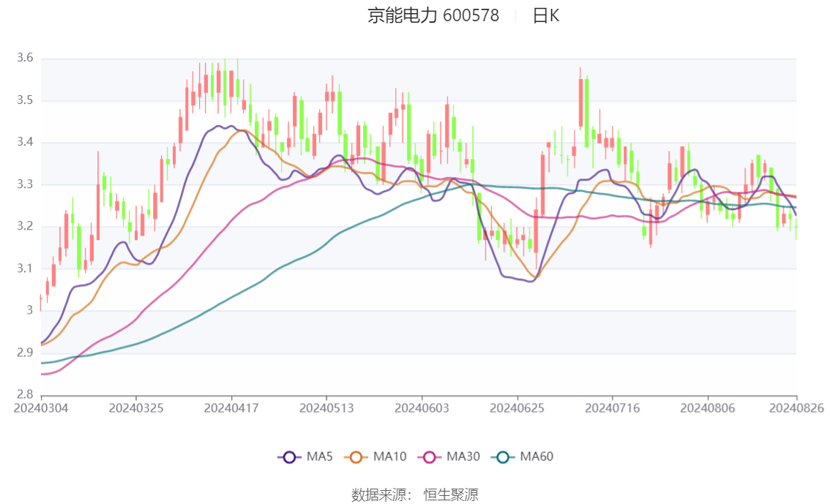
Task: Click the x-axis date 20240826
Action: (796, 408)
